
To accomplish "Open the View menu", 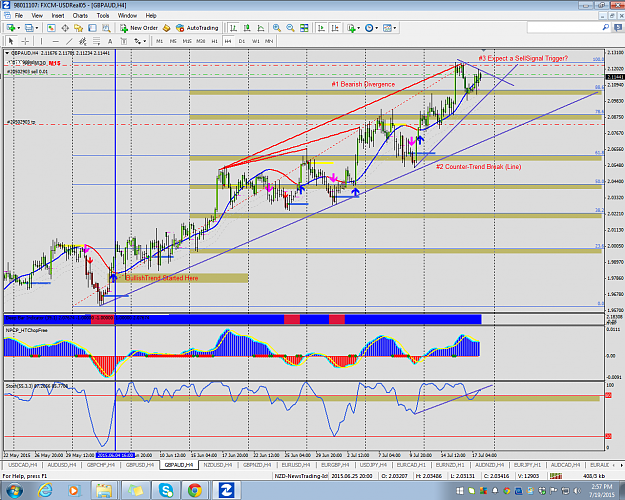I will pyautogui.click(x=37, y=16).
